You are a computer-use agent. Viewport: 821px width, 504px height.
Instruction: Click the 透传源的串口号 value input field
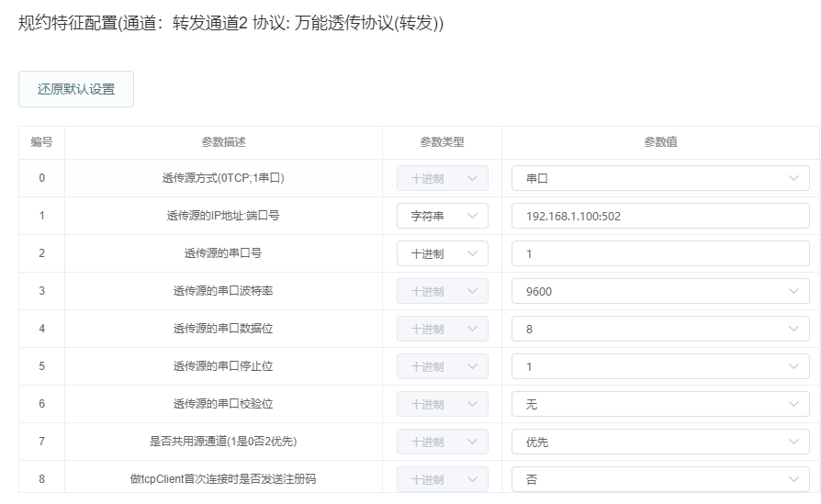click(660, 253)
